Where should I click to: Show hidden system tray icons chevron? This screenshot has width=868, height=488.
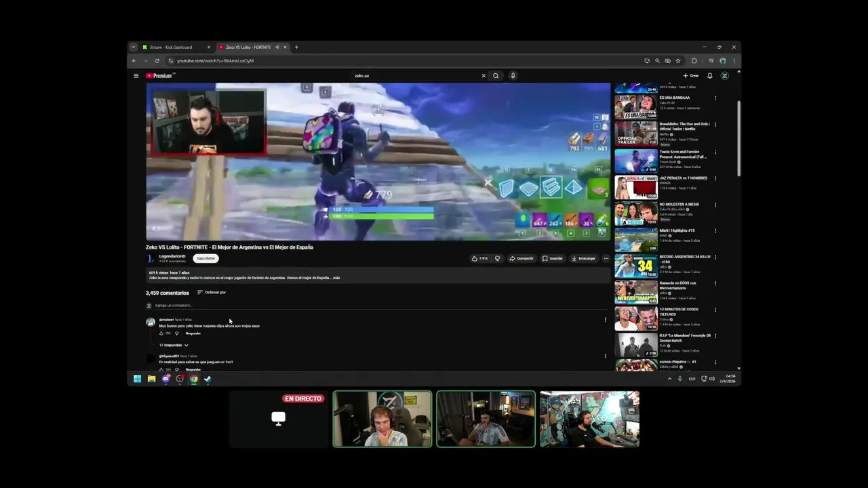click(669, 379)
